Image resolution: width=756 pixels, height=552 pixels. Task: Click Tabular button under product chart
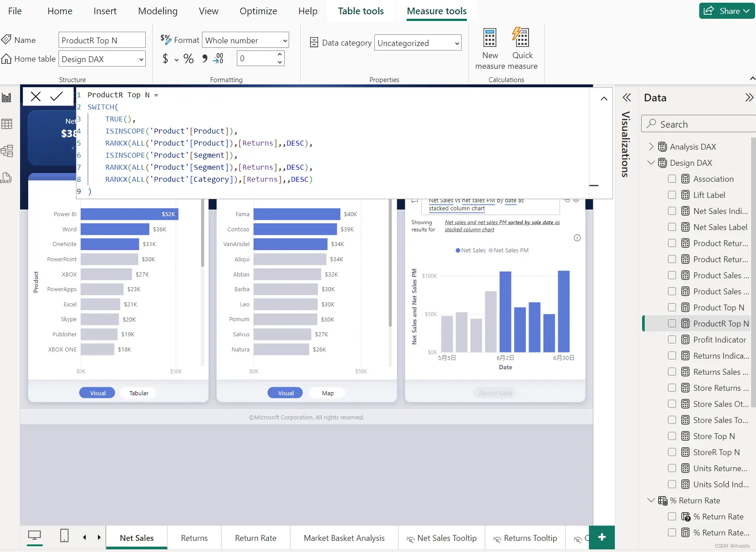click(139, 393)
